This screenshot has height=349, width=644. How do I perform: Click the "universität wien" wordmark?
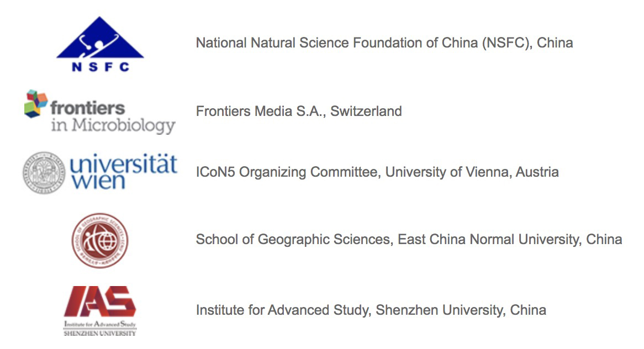[124, 172]
